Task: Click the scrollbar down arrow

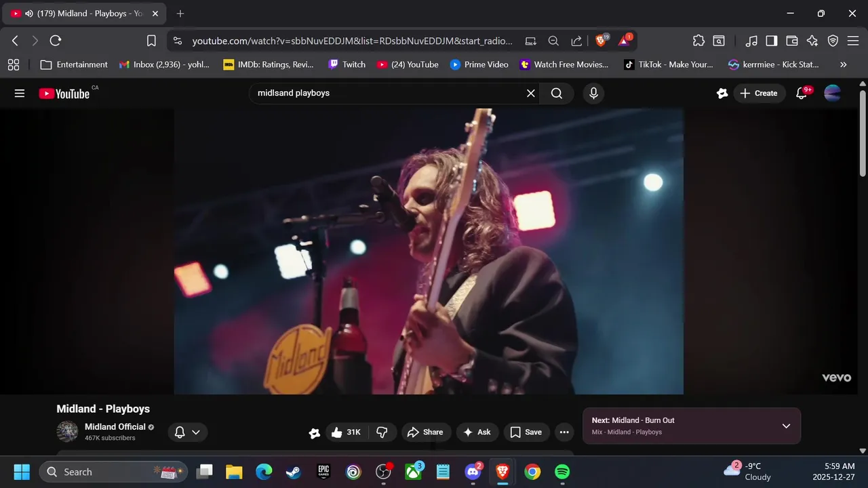Action: coord(863,451)
